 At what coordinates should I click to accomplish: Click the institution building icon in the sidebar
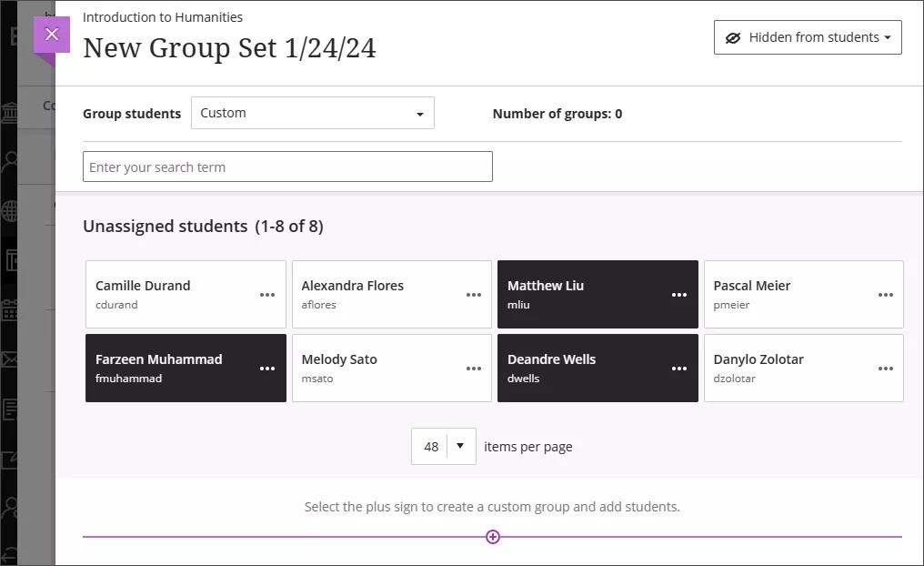(10, 105)
